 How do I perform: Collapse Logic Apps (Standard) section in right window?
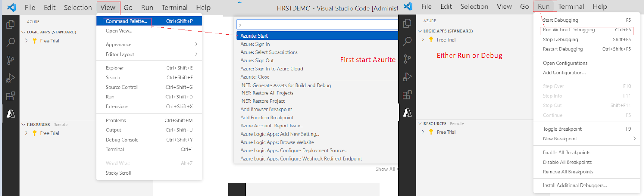coord(420,31)
